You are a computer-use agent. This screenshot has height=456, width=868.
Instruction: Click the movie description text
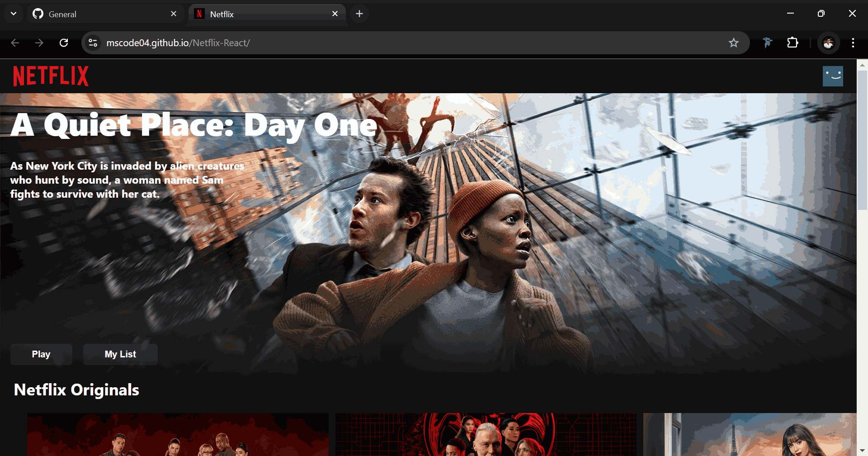[x=127, y=180]
